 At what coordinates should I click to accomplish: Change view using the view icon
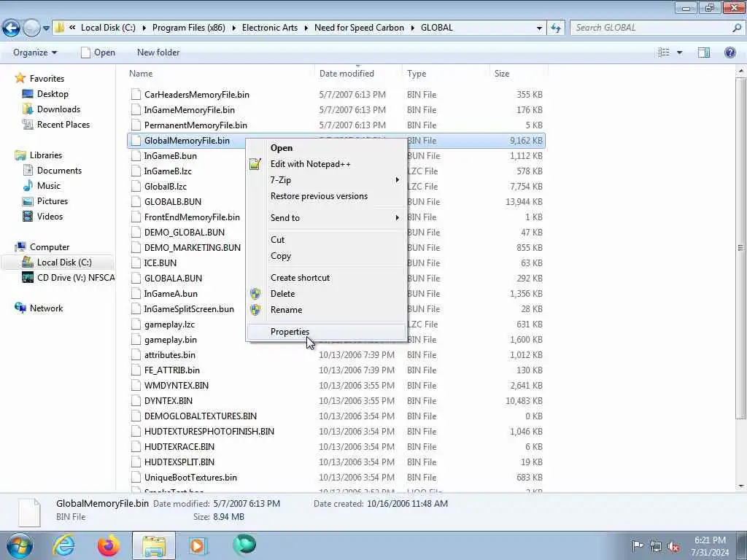coord(664,52)
